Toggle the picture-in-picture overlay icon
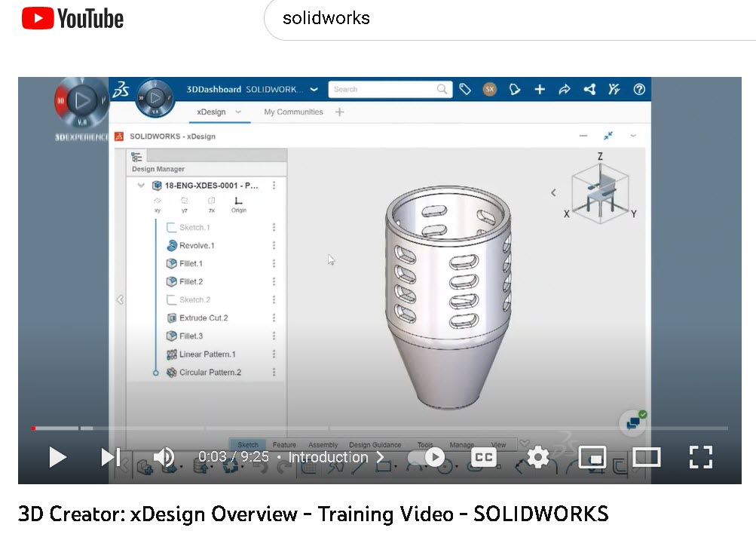Viewport: 756px width, 534px height. [593, 457]
